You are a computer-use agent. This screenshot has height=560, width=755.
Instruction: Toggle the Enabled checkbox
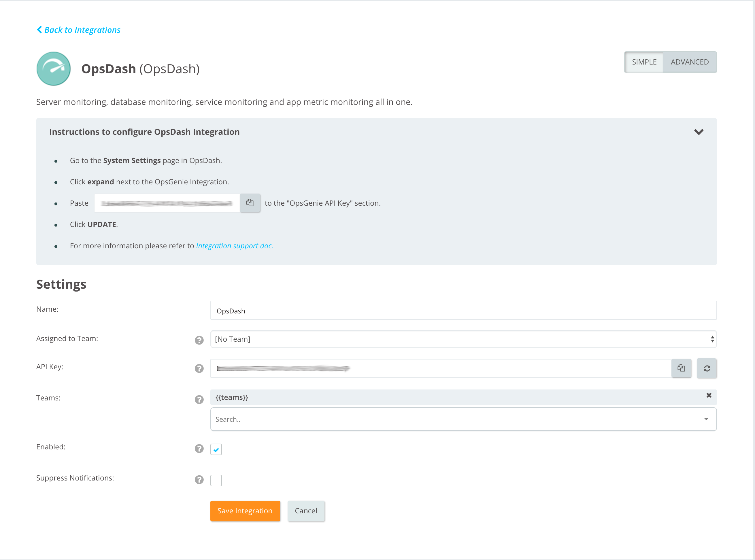click(x=216, y=449)
